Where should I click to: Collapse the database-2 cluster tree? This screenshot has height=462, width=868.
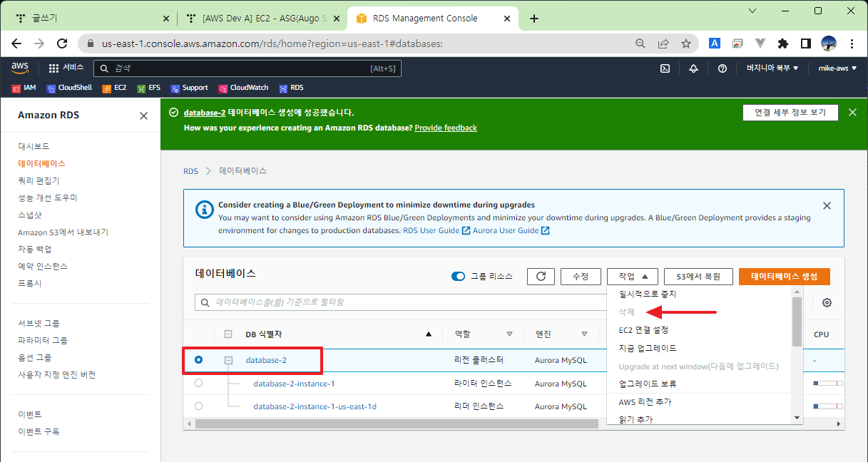[x=228, y=361]
